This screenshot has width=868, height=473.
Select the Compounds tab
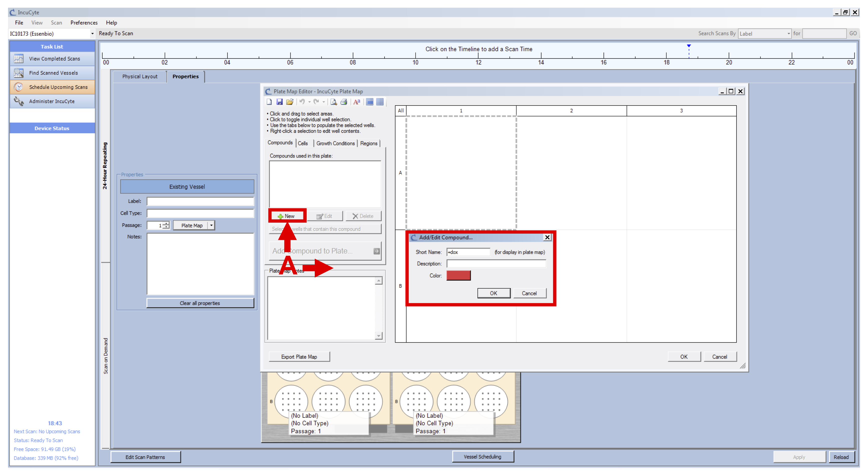[280, 143]
